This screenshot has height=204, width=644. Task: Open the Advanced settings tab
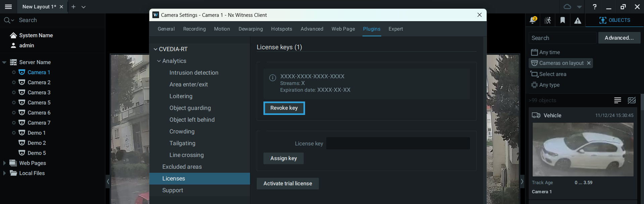pyautogui.click(x=312, y=29)
